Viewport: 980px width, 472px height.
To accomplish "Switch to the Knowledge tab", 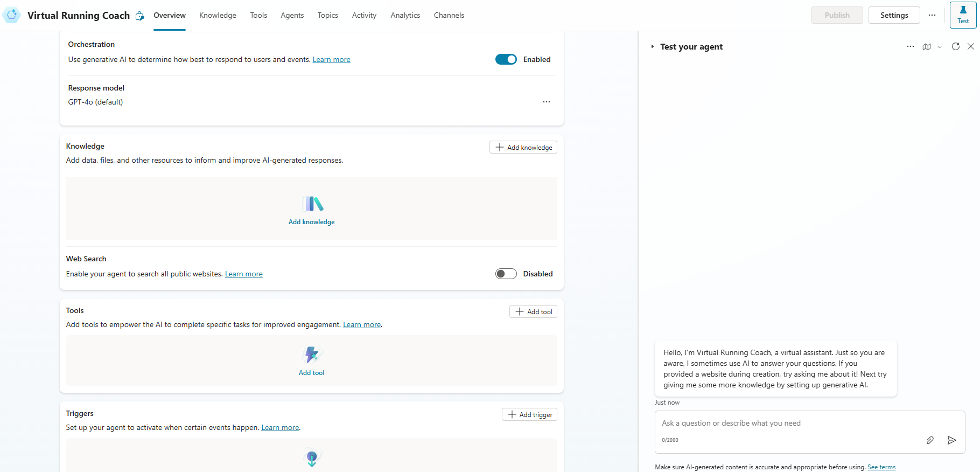I will point(218,15).
